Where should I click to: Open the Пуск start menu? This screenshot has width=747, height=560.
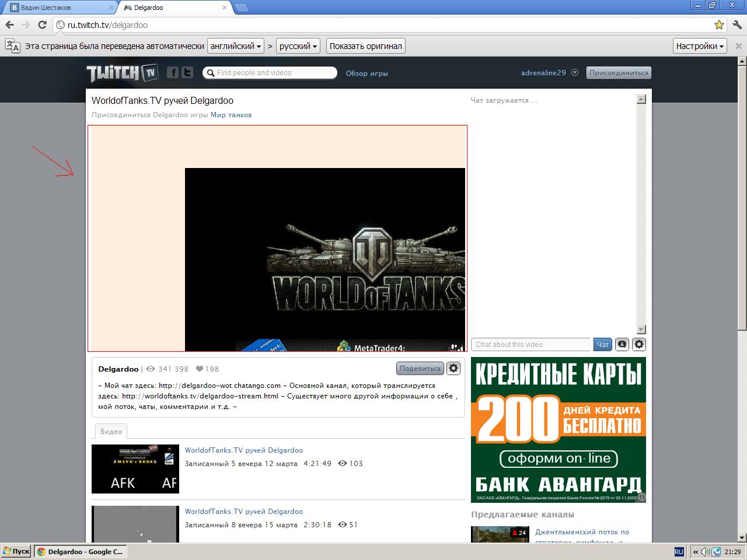tap(16, 551)
